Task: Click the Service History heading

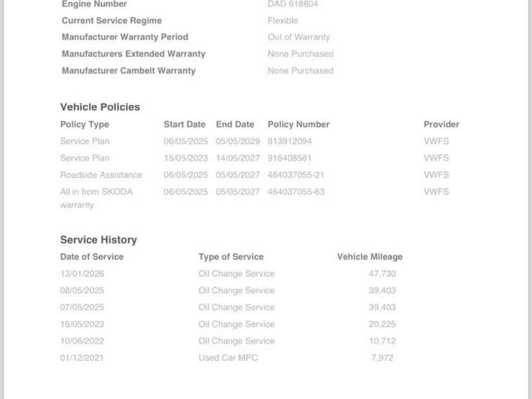Action: 99,240
